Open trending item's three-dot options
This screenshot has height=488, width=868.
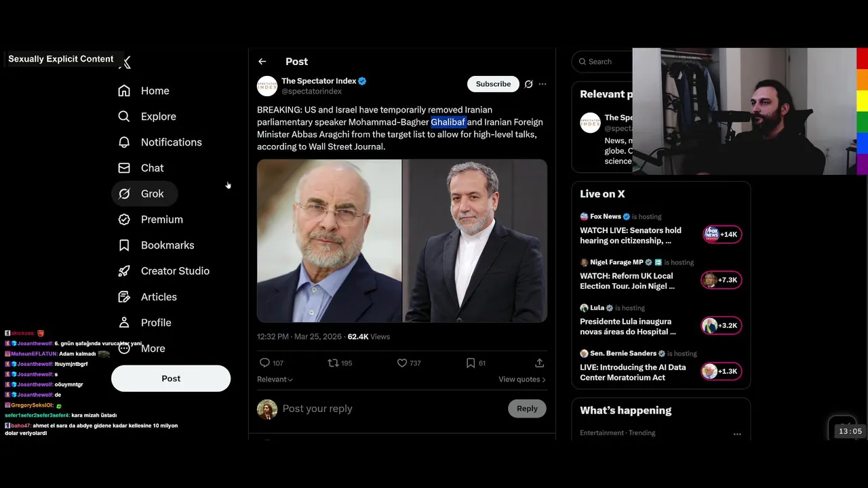(x=737, y=434)
